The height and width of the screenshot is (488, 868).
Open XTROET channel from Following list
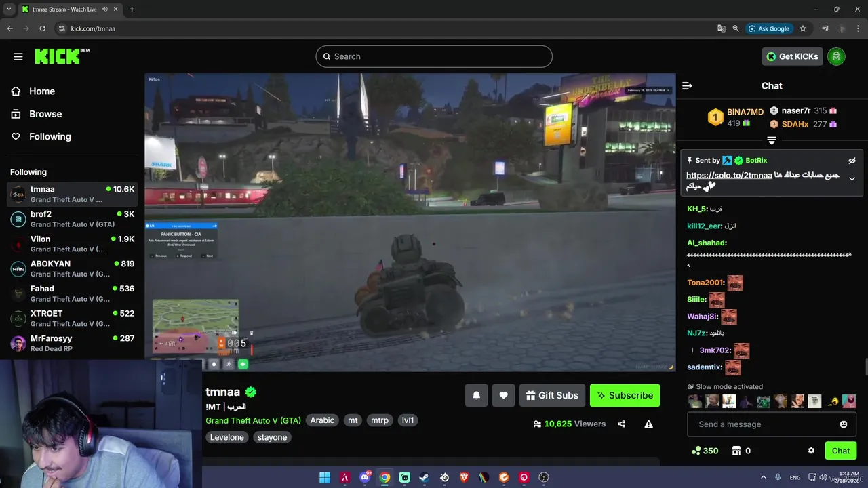73,319
